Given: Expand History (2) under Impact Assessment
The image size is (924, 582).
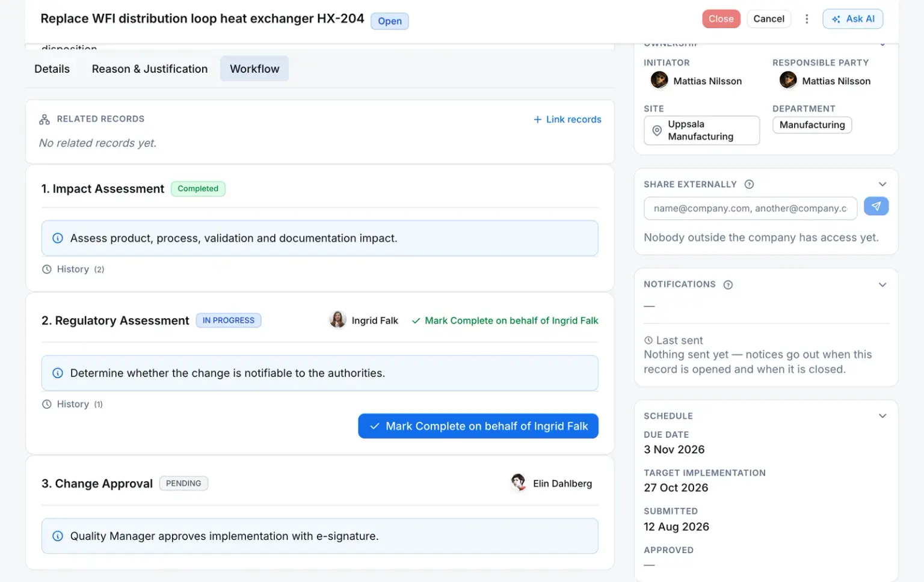Looking at the screenshot, I should click(73, 269).
